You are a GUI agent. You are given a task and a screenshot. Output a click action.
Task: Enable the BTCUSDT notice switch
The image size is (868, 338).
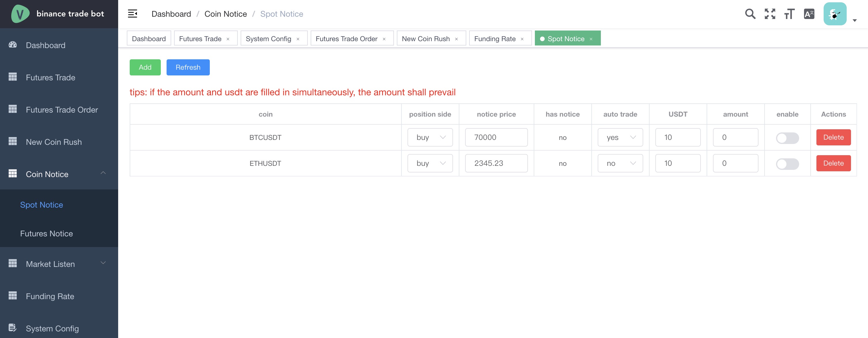pyautogui.click(x=787, y=138)
